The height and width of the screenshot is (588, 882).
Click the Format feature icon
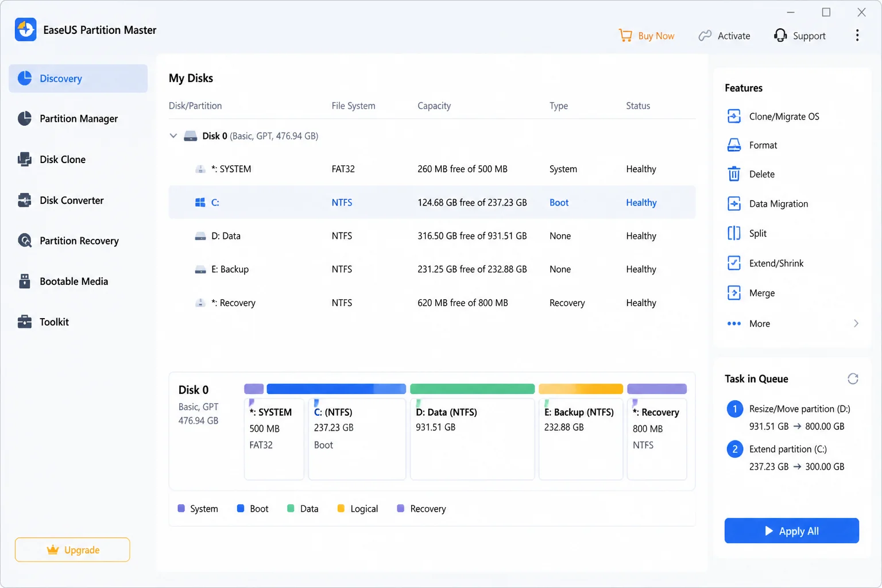tap(734, 145)
